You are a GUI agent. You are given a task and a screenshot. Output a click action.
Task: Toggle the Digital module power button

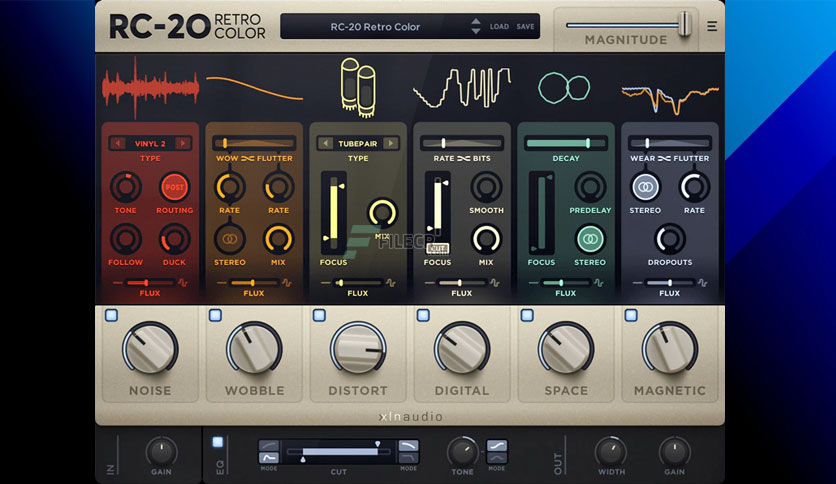423,315
